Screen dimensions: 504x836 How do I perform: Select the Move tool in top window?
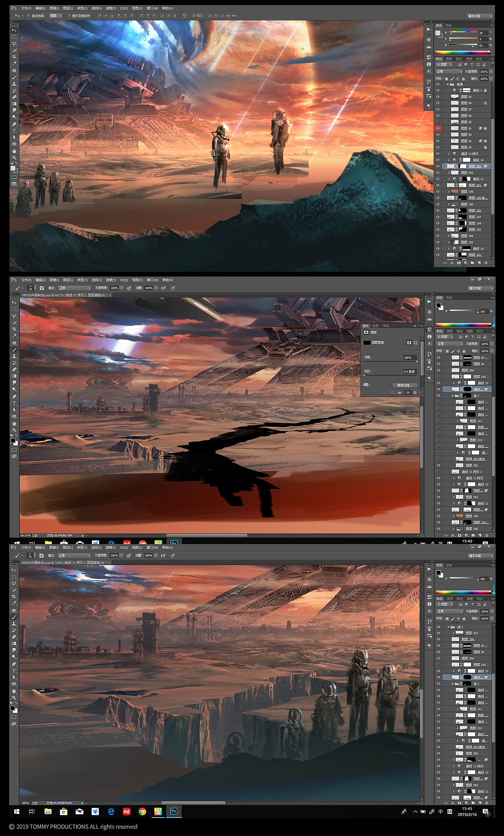point(14,30)
